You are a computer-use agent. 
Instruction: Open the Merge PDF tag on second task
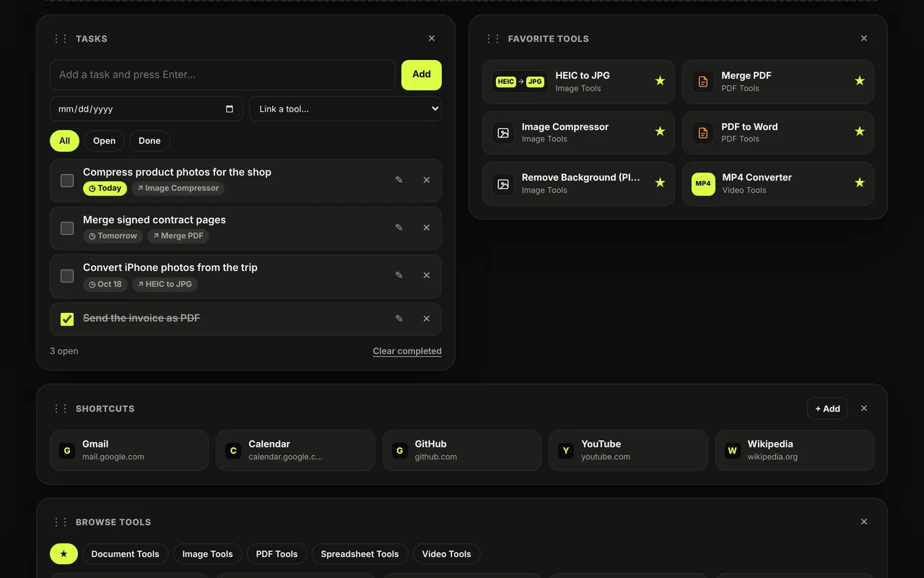[178, 236]
